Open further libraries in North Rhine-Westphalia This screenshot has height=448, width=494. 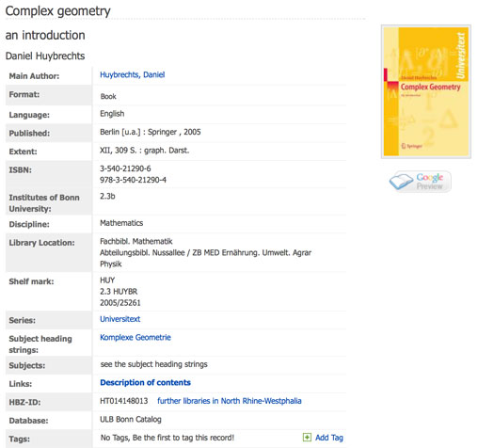tap(230, 401)
